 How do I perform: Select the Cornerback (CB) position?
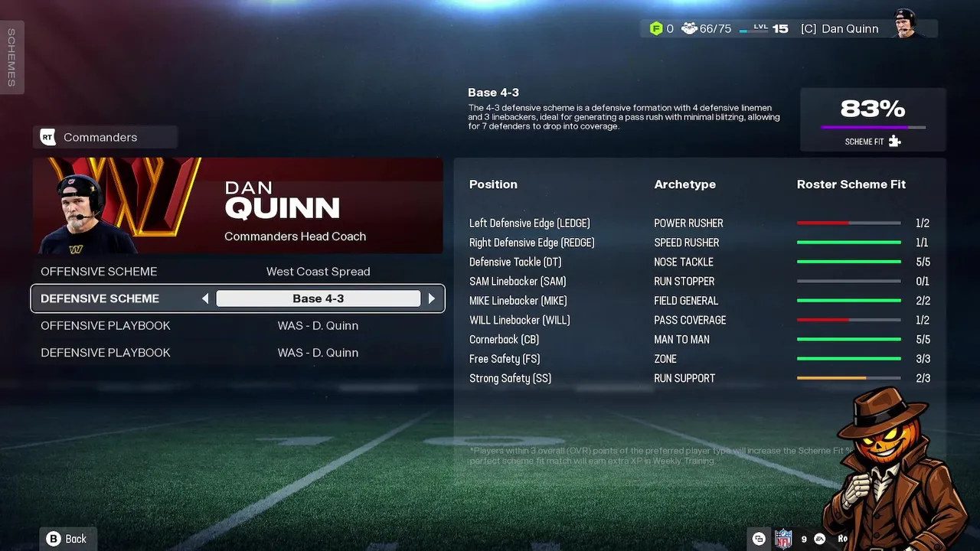click(505, 339)
